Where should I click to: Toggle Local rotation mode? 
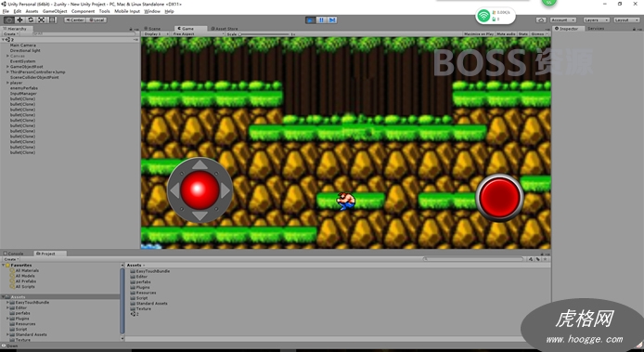click(x=97, y=20)
